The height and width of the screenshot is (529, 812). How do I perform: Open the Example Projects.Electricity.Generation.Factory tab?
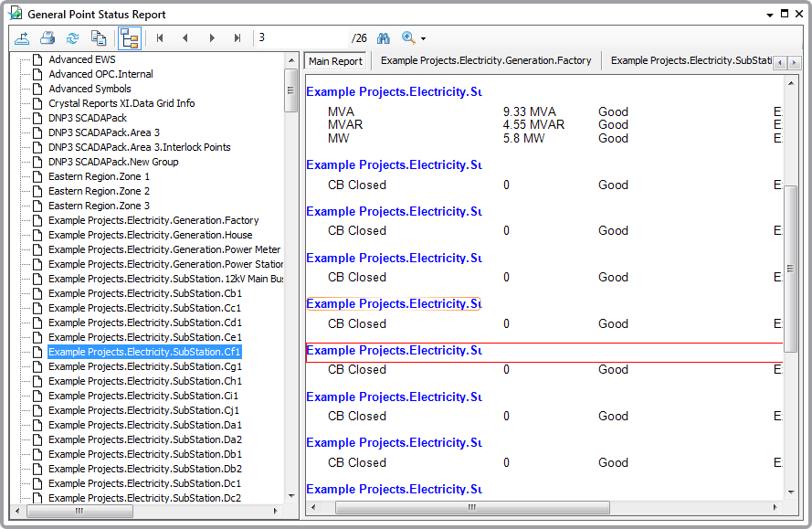(x=486, y=61)
